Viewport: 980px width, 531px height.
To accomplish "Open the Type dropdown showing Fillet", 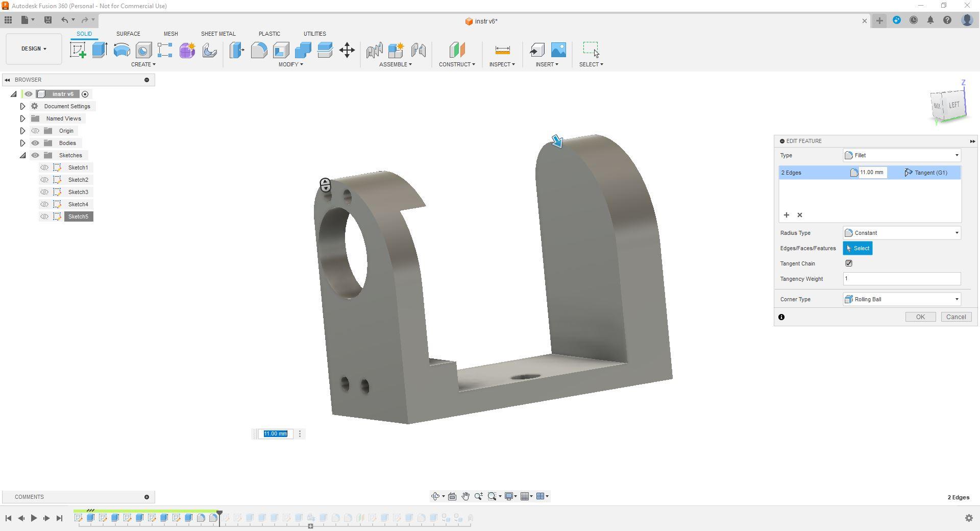I will 902,155.
